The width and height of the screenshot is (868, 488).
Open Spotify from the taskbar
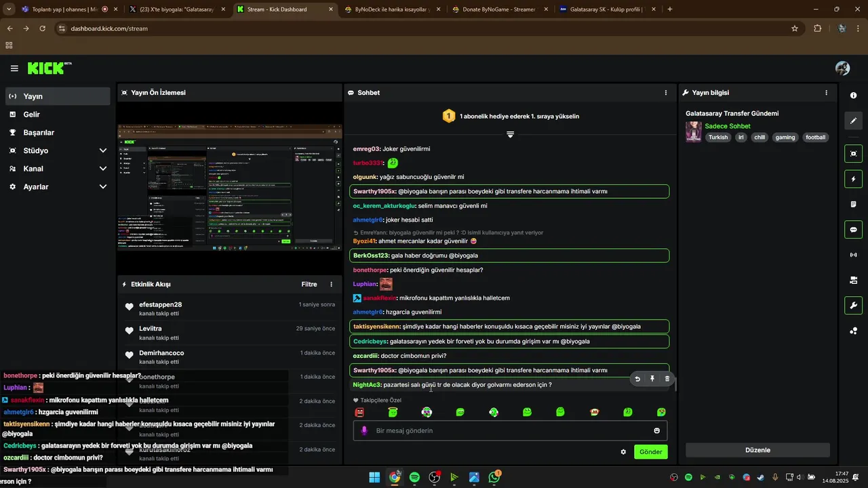414,477
